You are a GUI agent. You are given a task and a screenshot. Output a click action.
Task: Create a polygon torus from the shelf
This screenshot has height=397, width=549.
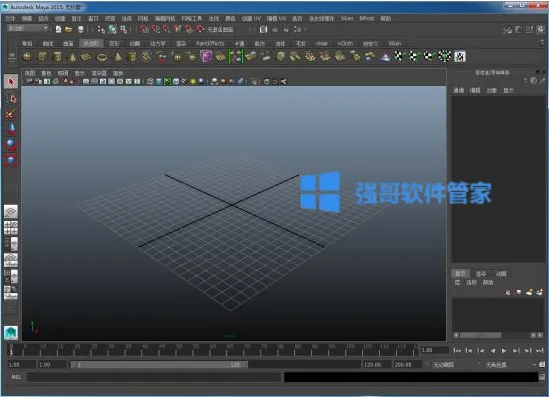(x=102, y=57)
